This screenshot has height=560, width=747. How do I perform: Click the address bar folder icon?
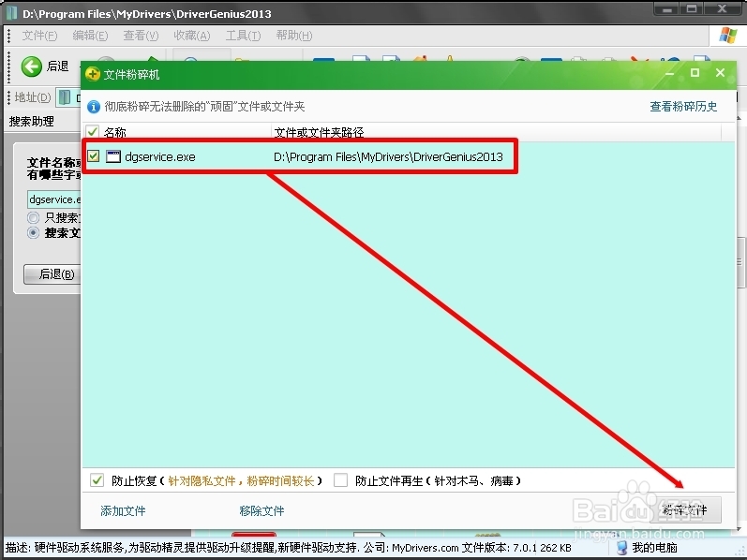(x=65, y=97)
